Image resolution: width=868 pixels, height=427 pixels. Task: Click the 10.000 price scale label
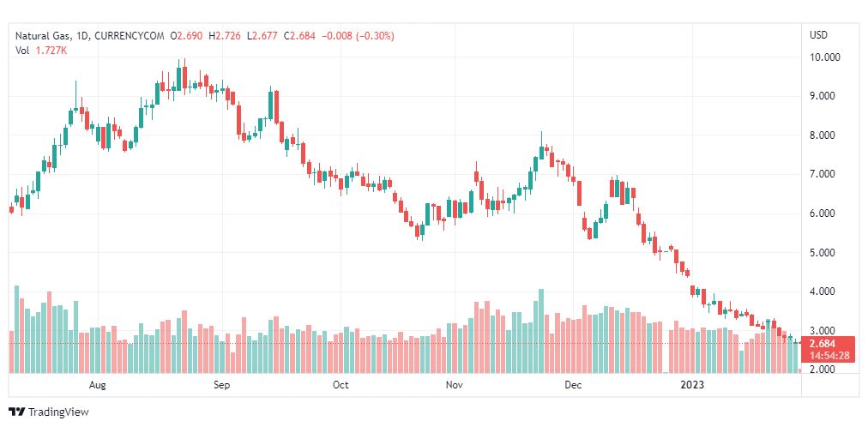pyautogui.click(x=825, y=57)
